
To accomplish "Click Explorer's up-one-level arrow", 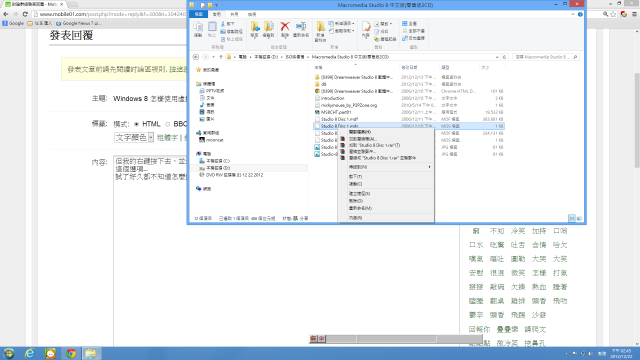I will [221, 57].
